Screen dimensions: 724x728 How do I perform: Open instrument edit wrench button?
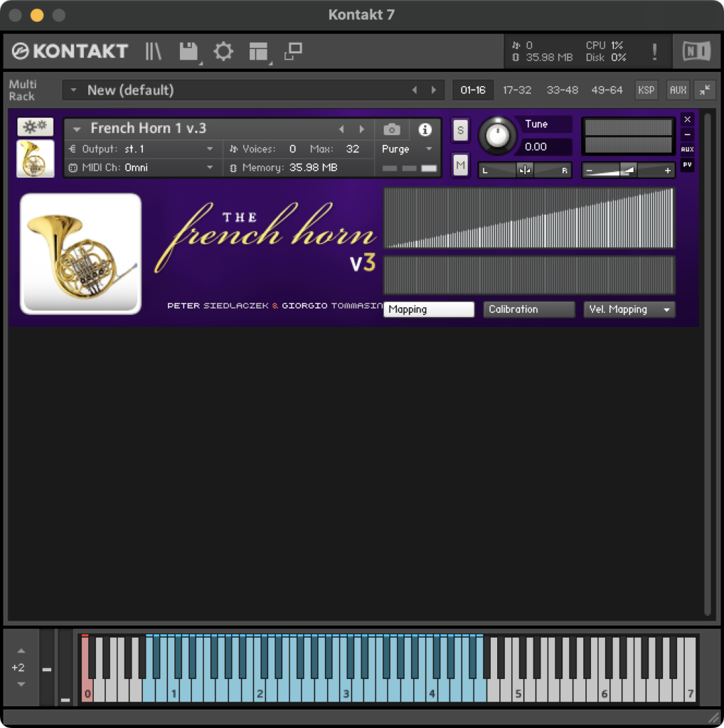click(36, 127)
